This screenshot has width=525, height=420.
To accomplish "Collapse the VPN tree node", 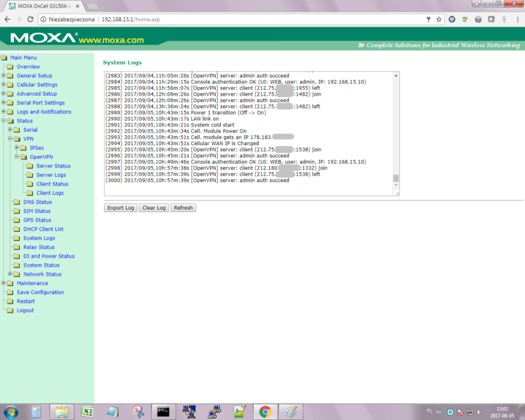I will (10, 139).
